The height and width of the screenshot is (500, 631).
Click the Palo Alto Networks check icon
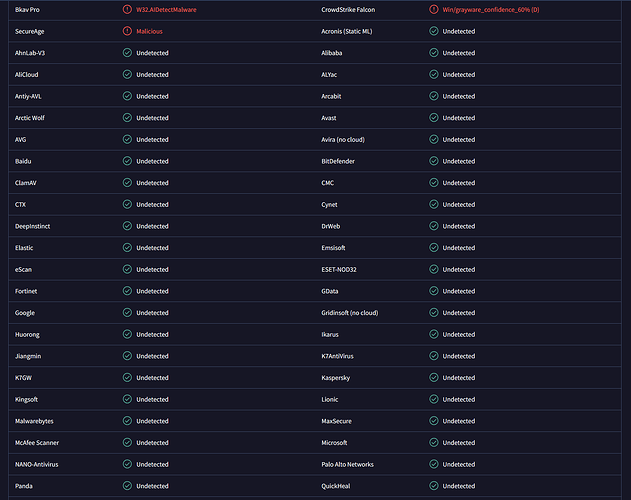click(x=432, y=464)
